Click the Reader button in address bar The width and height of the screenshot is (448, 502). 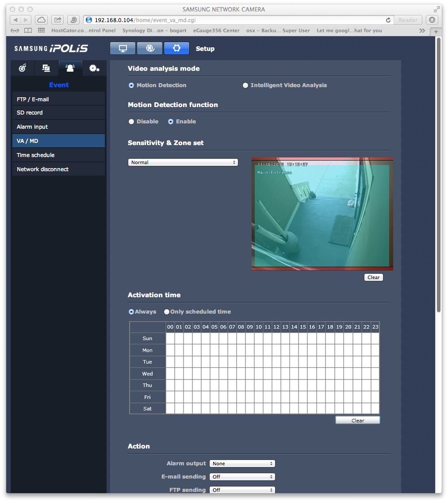coord(408,20)
